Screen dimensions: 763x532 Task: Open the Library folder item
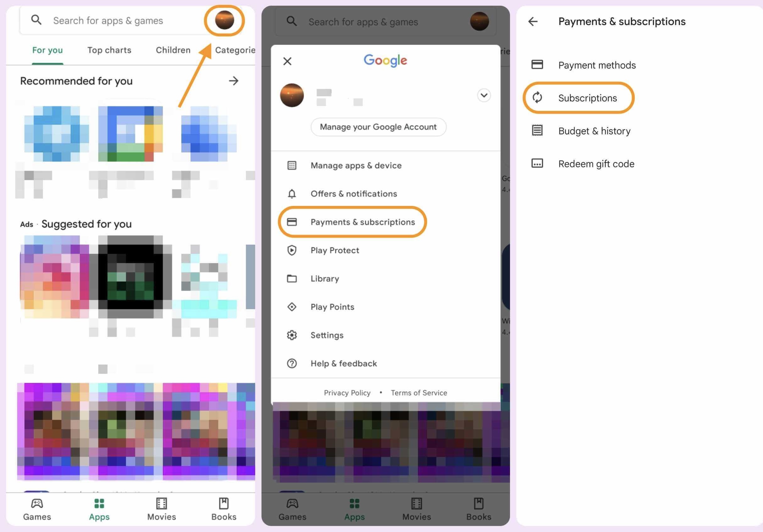point(324,278)
